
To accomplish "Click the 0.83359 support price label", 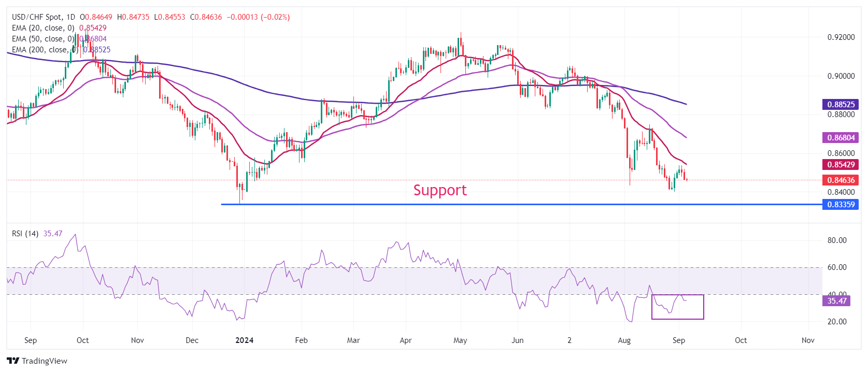I will pos(841,205).
